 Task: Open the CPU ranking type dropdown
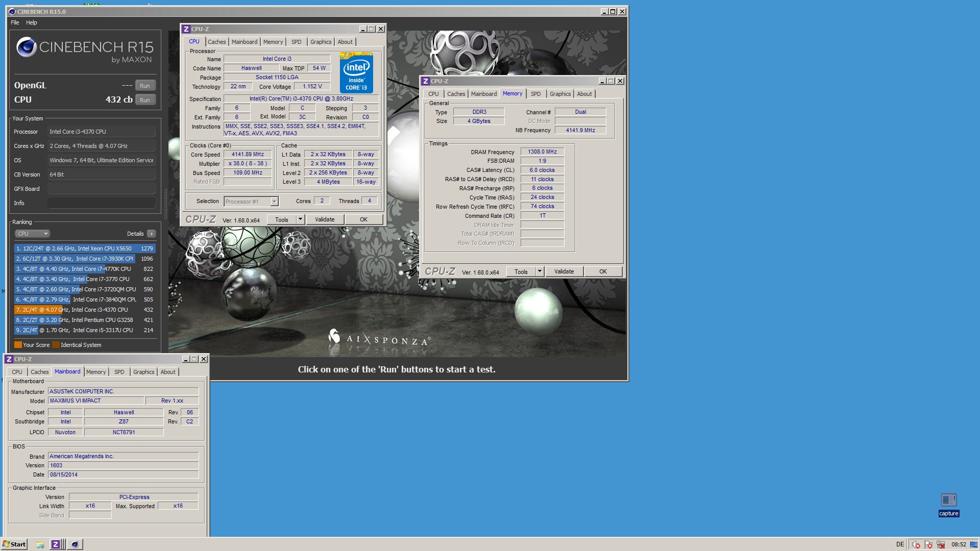coord(32,234)
